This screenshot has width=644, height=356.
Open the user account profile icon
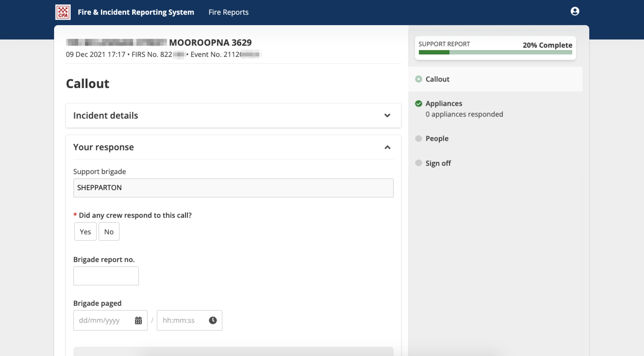tap(575, 11)
